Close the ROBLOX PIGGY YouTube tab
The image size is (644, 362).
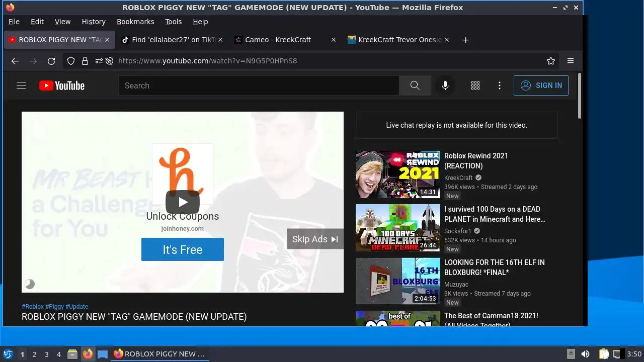[107, 40]
